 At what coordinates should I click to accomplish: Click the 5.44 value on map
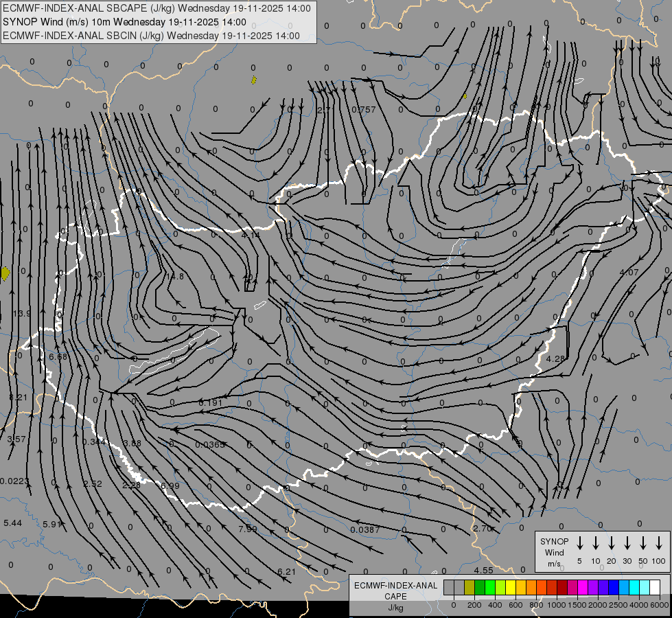[12, 523]
